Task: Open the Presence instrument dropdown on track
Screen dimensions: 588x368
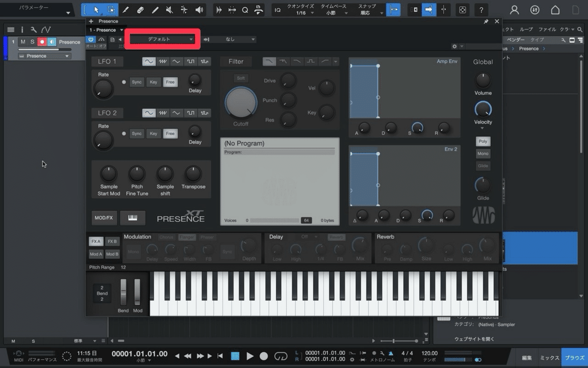Action: coord(45,56)
